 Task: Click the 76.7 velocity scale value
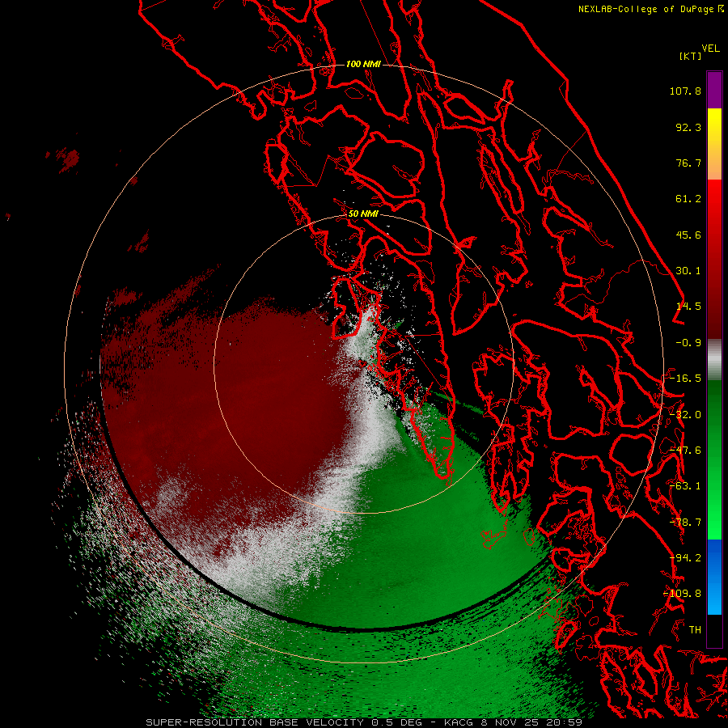(x=688, y=163)
